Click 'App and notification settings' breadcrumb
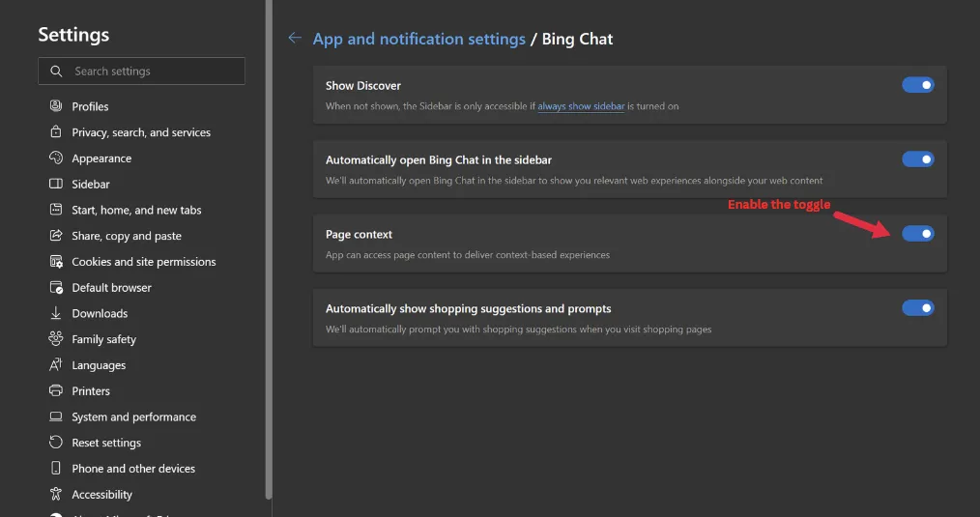 [x=418, y=39]
